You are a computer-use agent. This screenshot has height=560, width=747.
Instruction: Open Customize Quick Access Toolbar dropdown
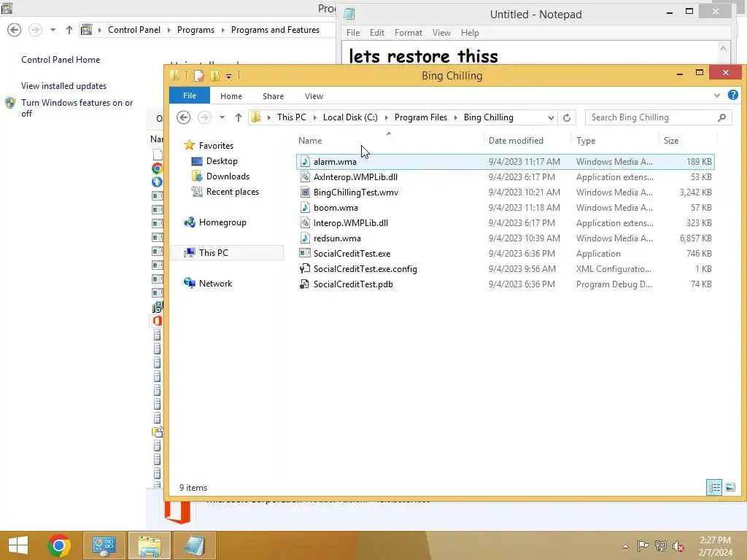click(228, 76)
